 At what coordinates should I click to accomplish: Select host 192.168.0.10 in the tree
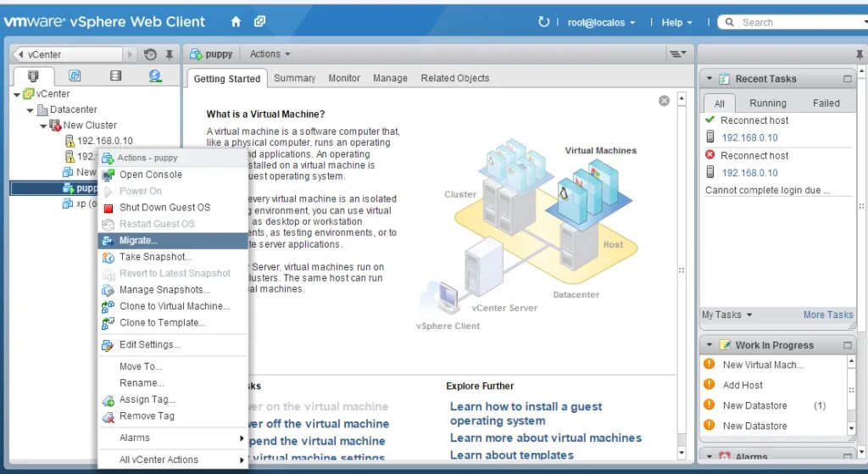click(104, 141)
